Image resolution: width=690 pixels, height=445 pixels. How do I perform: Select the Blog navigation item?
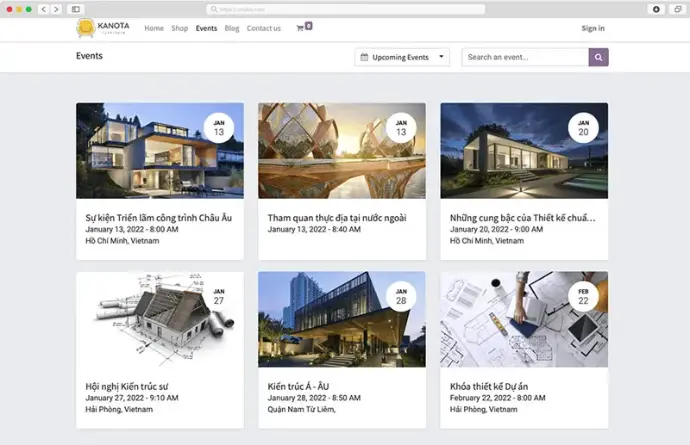point(232,28)
